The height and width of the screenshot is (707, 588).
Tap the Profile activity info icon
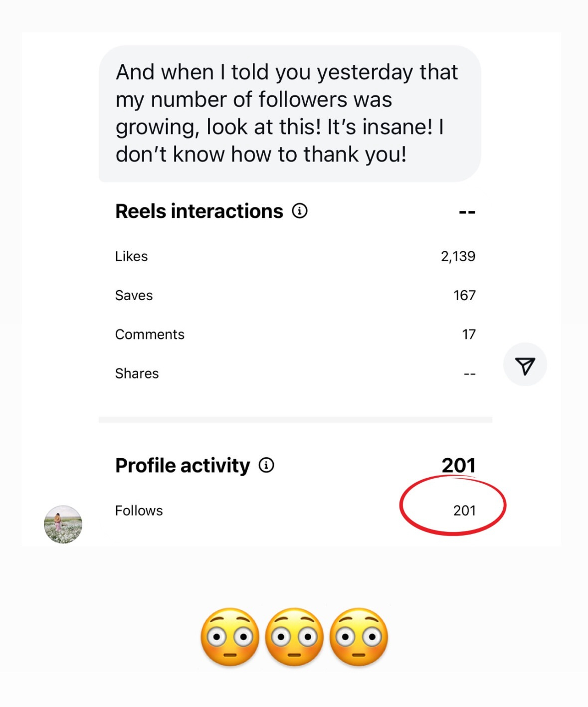(x=266, y=465)
